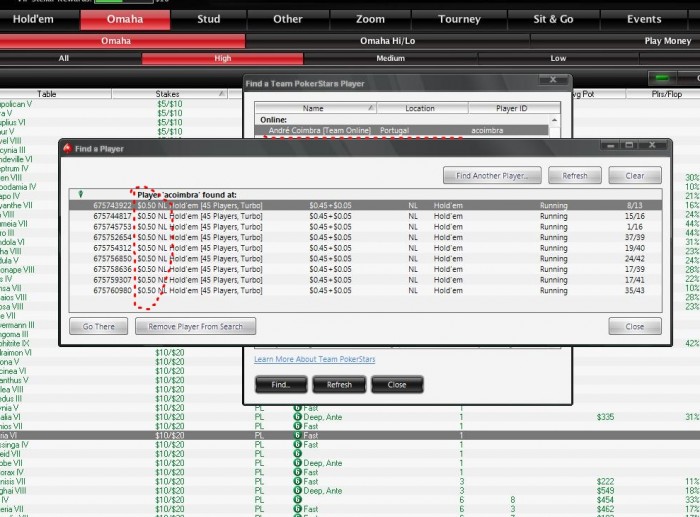Image resolution: width=700 pixels, height=517 pixels.
Task: Click the Clear button
Action: 634,175
